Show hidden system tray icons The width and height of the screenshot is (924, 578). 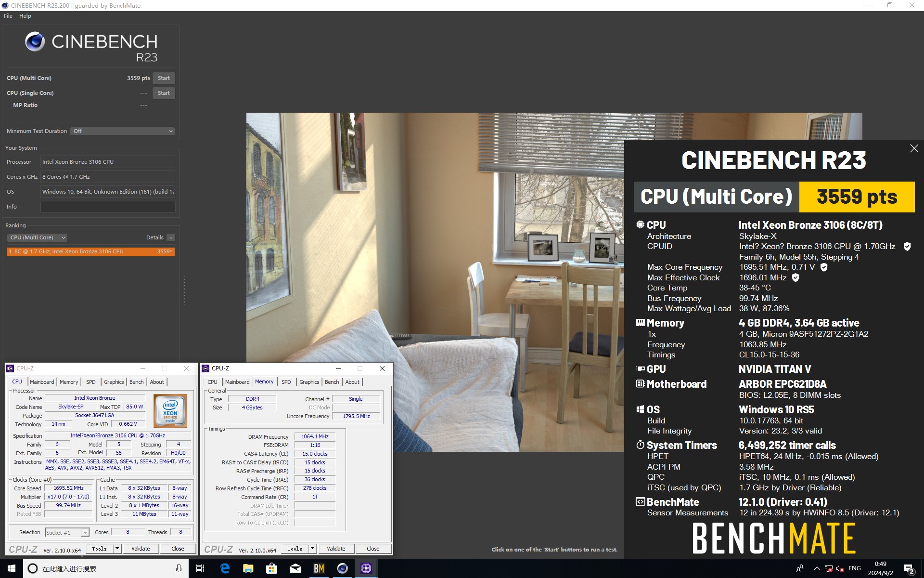[x=817, y=568]
